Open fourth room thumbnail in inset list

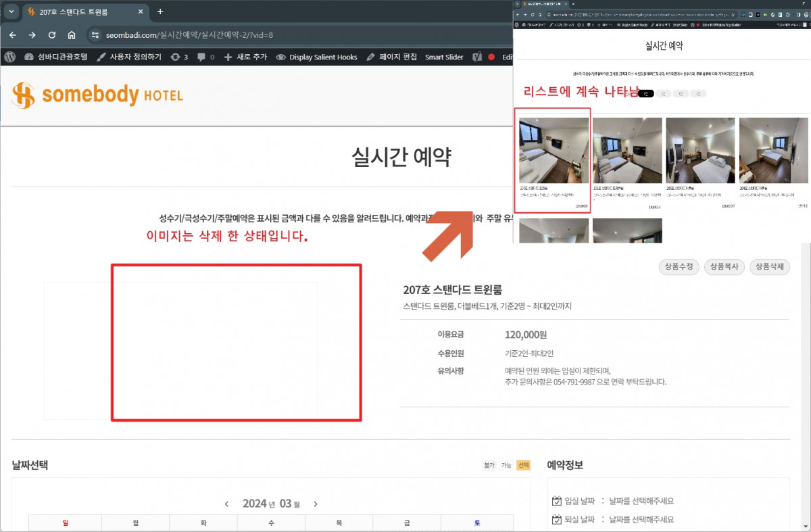point(774,151)
